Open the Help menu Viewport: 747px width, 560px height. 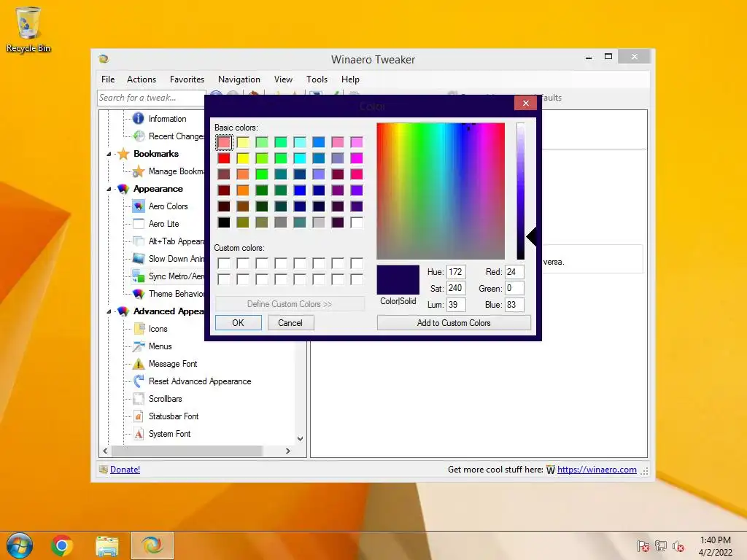pyautogui.click(x=350, y=79)
